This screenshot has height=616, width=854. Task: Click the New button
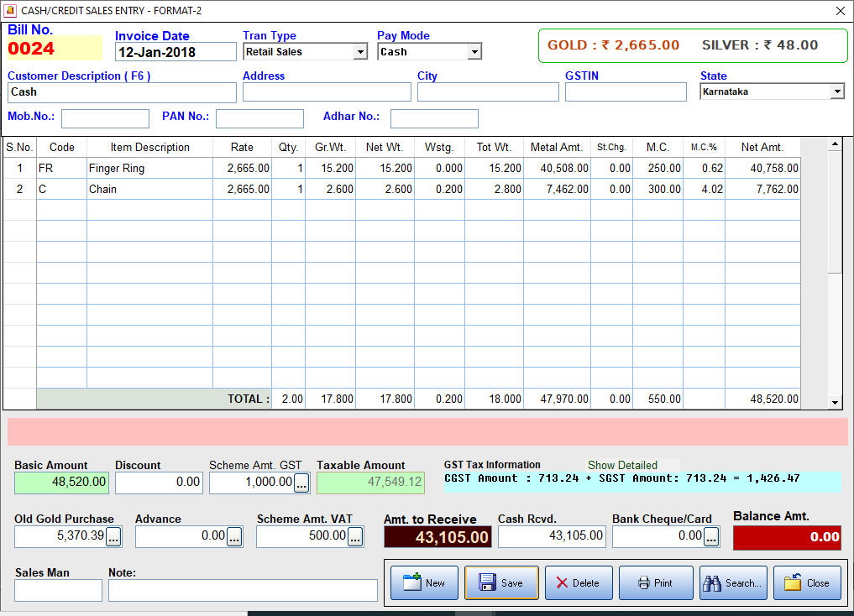tap(424, 582)
